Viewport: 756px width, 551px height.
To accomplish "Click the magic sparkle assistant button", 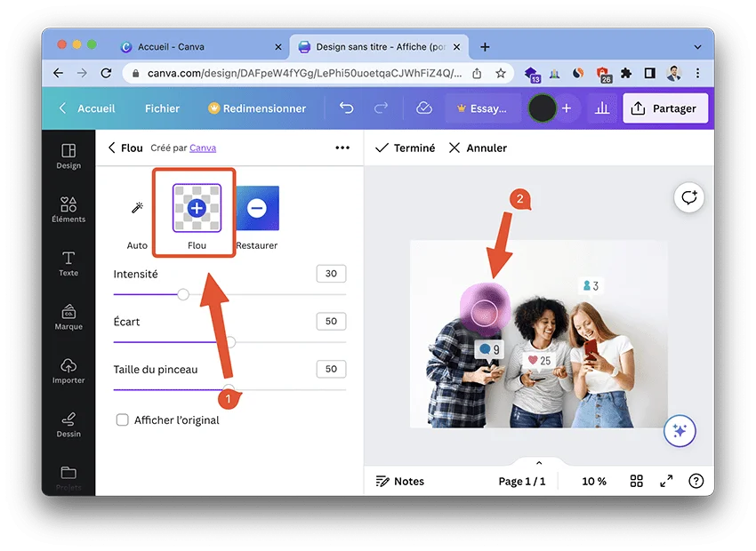I will [680, 431].
